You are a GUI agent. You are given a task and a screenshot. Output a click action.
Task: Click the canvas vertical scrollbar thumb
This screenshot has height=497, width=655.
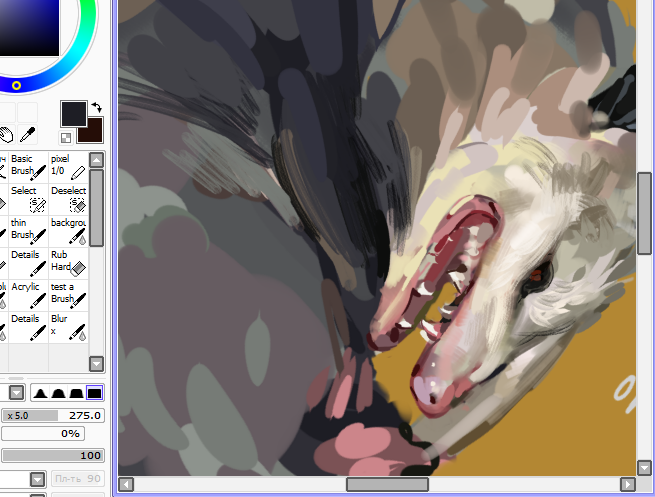coord(644,213)
